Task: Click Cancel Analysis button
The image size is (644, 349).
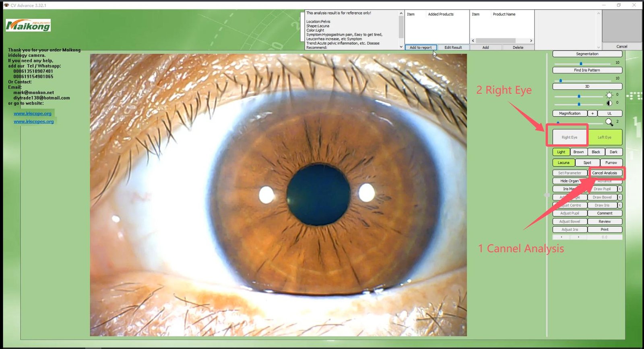Action: point(605,173)
